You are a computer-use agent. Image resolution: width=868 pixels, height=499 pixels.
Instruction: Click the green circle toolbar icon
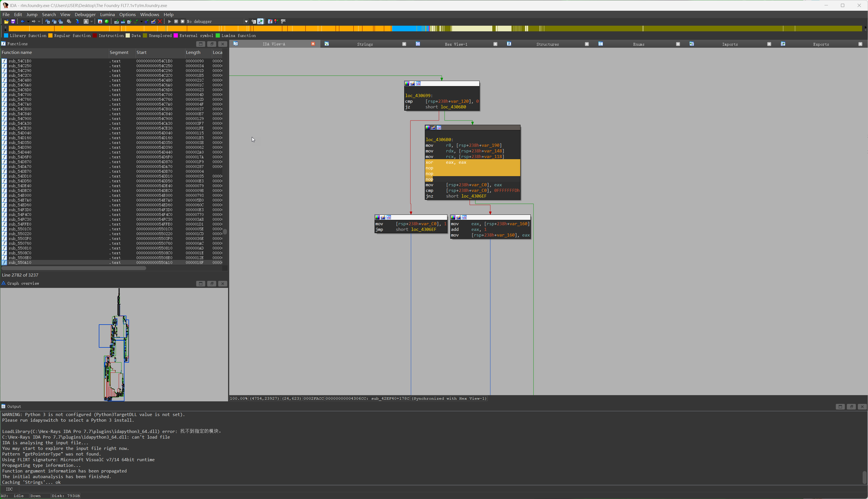[x=107, y=21]
